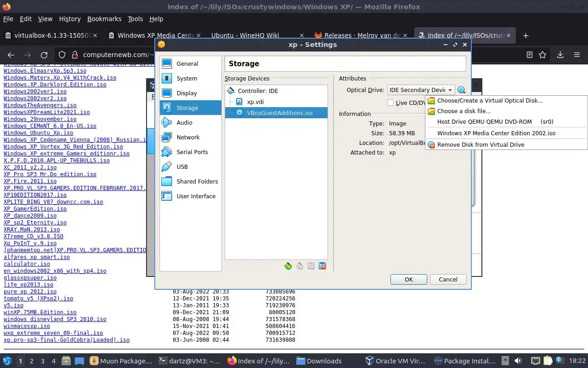Click the add storage controller icon
The image size is (588, 368).
pyautogui.click(x=288, y=266)
